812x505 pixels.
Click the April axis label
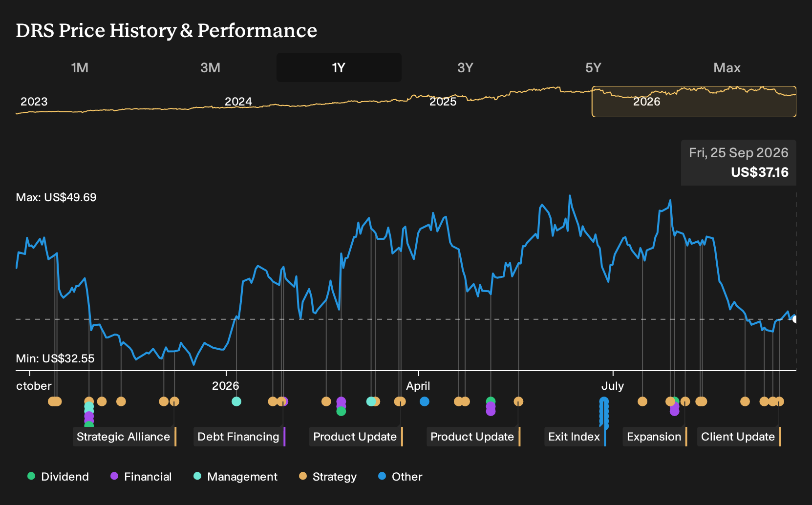(418, 386)
